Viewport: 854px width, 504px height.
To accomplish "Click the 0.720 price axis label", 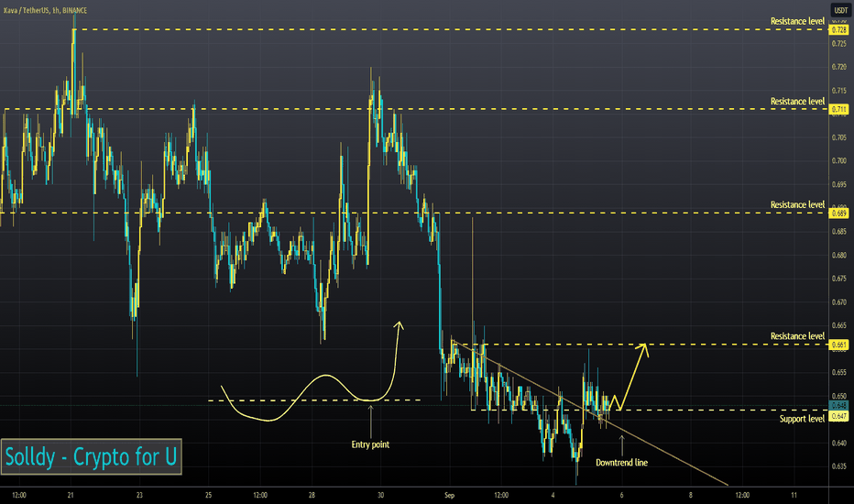I will [x=839, y=67].
